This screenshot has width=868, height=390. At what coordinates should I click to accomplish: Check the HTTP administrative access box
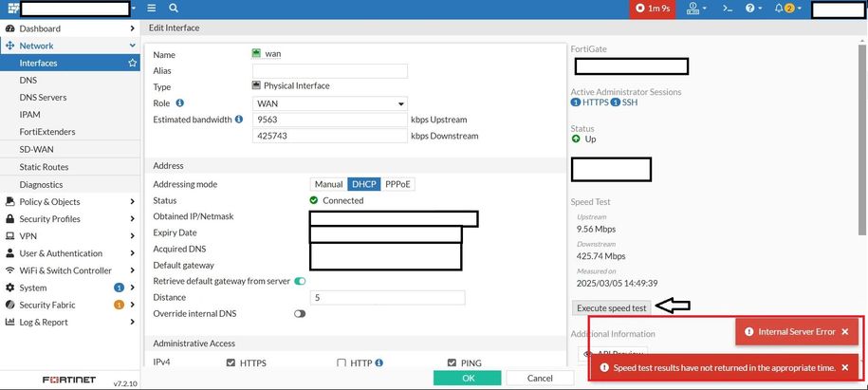(x=342, y=362)
